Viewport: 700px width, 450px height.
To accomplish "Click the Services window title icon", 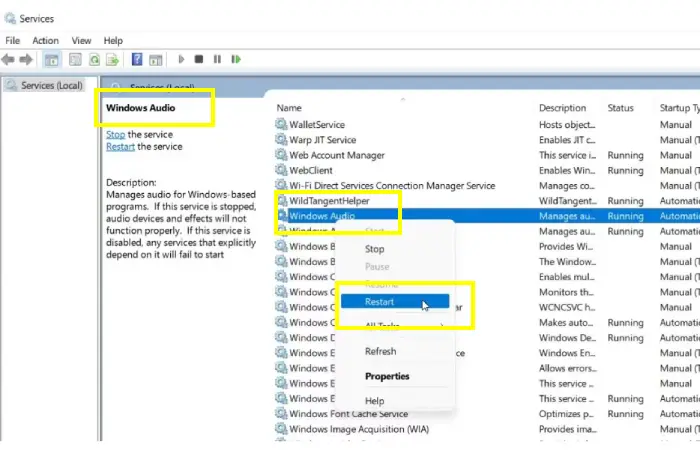I will (x=10, y=18).
